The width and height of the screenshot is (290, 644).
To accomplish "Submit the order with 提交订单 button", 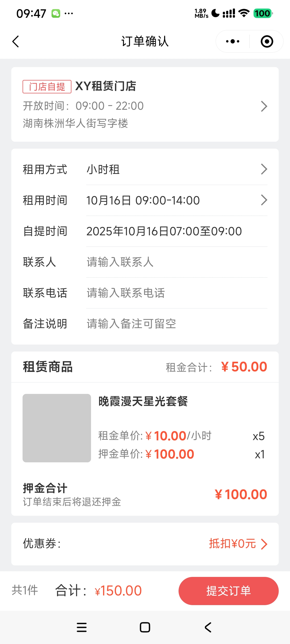I will tap(229, 591).
